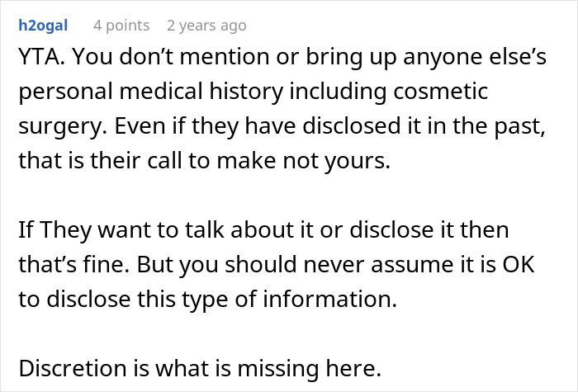Click the "2 years ago" timestamp
The width and height of the screenshot is (578, 392).
coord(206,26)
